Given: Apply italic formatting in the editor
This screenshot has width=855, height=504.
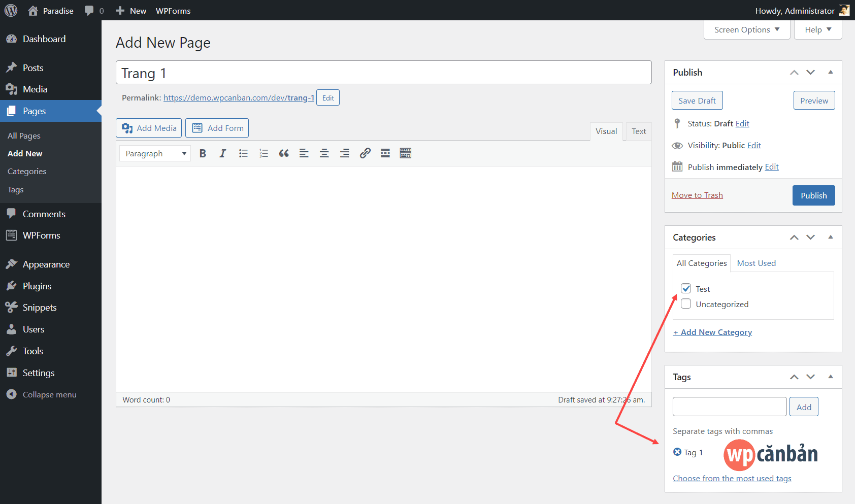Looking at the screenshot, I should pyautogui.click(x=222, y=153).
